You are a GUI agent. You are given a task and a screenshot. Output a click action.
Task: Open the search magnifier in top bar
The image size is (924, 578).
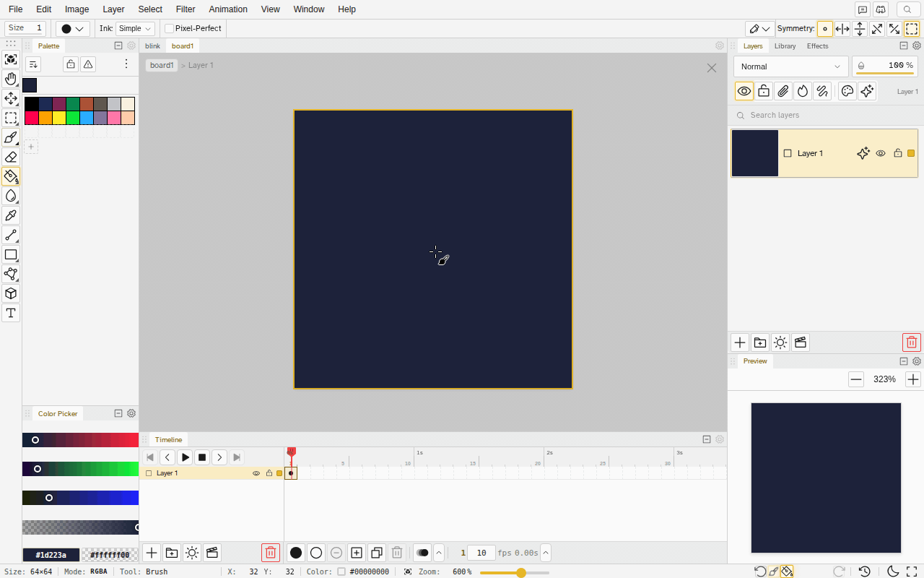click(907, 9)
